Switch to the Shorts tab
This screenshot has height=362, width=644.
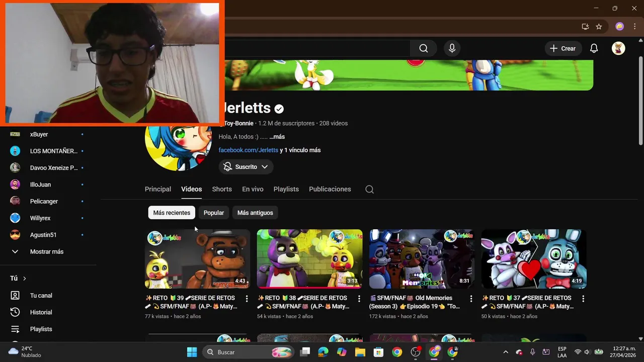[222, 189]
